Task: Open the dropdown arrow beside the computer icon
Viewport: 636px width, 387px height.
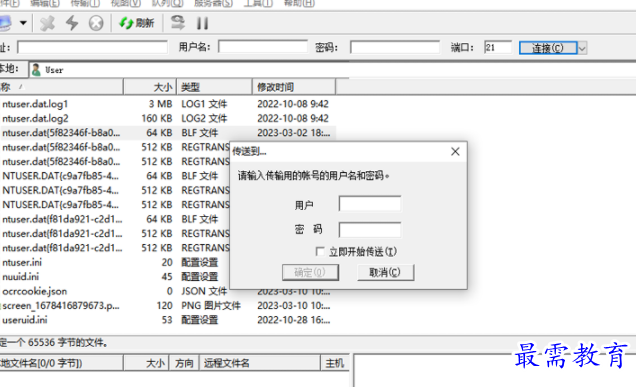Action: click(24, 23)
